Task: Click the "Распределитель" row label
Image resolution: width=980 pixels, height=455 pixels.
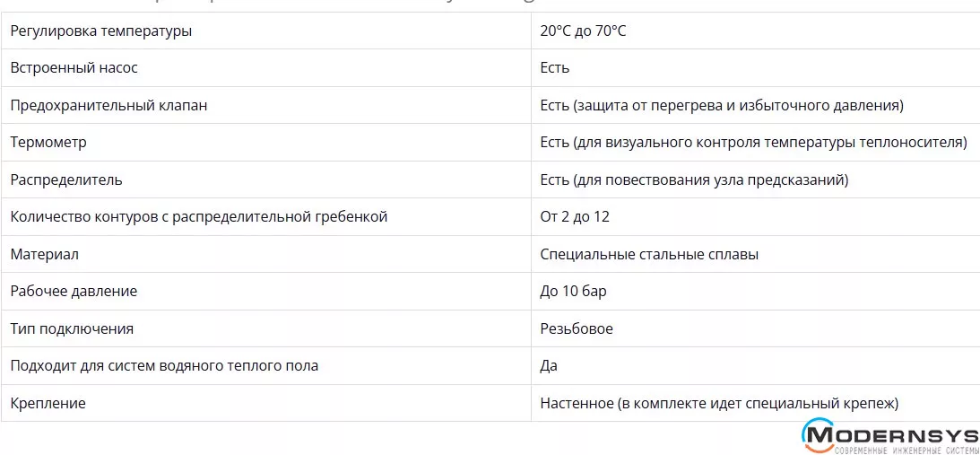Action: [66, 179]
